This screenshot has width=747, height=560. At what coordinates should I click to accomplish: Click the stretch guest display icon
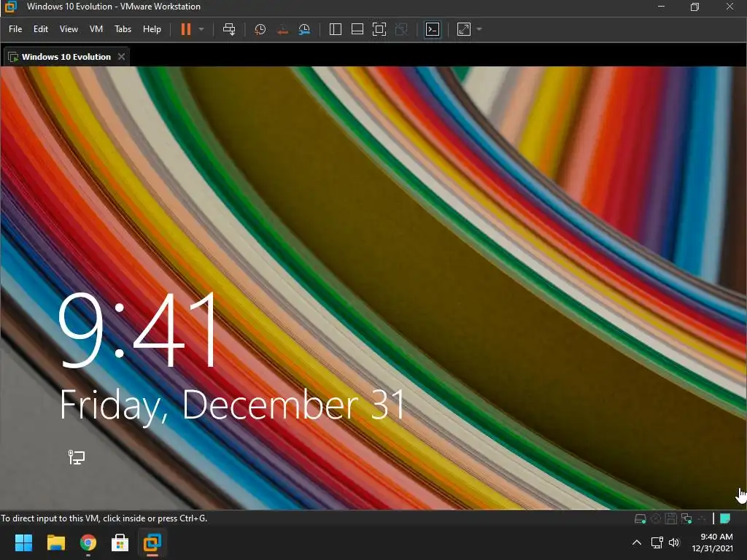pos(464,29)
